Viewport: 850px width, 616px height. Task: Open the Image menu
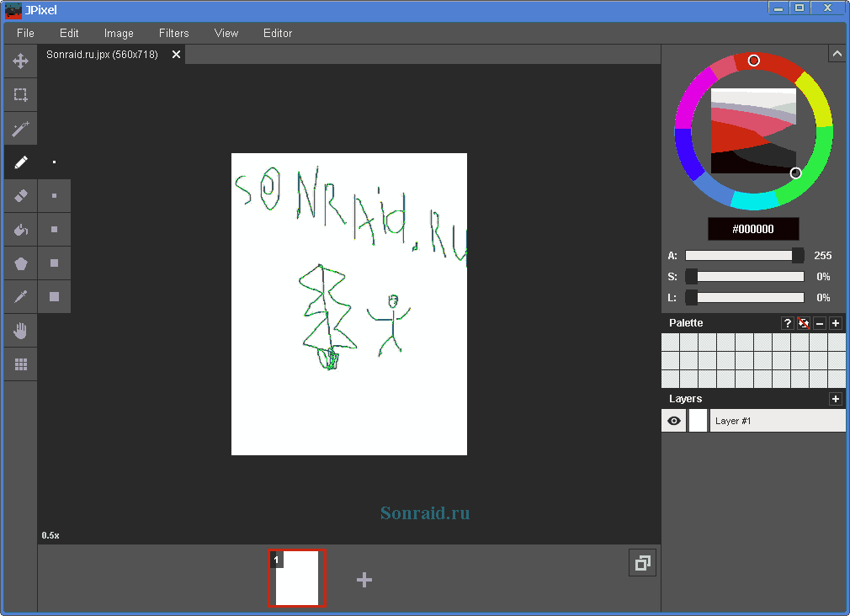[119, 34]
